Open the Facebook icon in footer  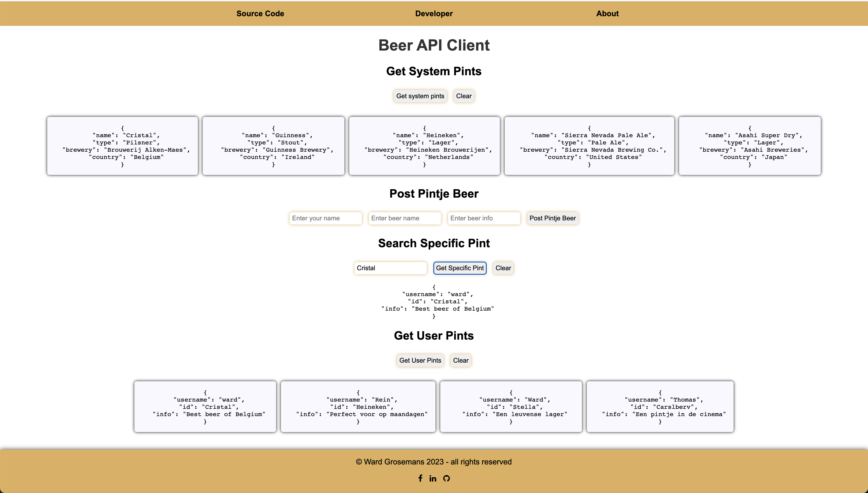coord(420,478)
